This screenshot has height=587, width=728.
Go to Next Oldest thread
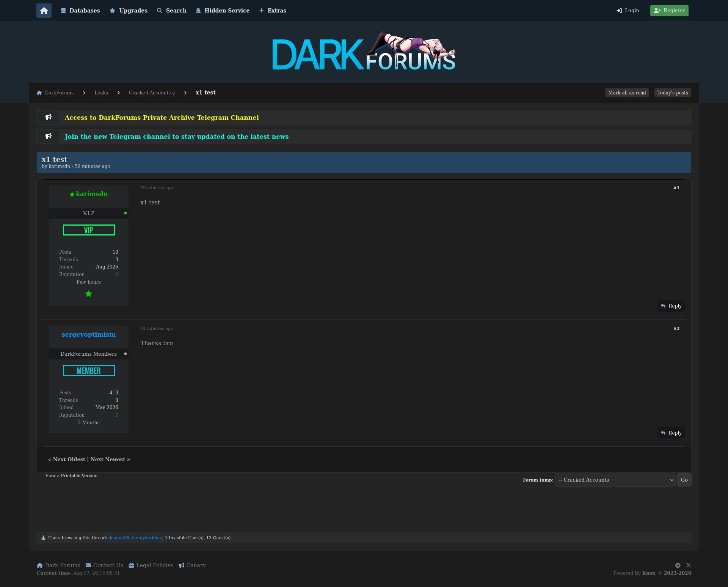click(69, 459)
